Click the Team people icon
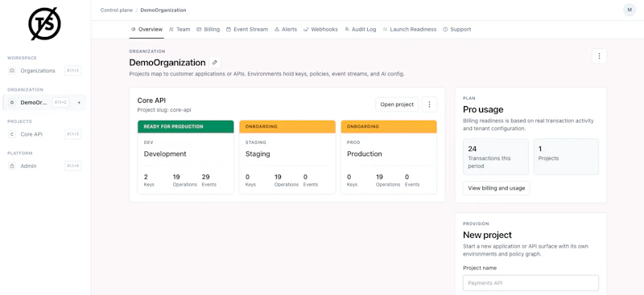644x295 pixels. 171,30
